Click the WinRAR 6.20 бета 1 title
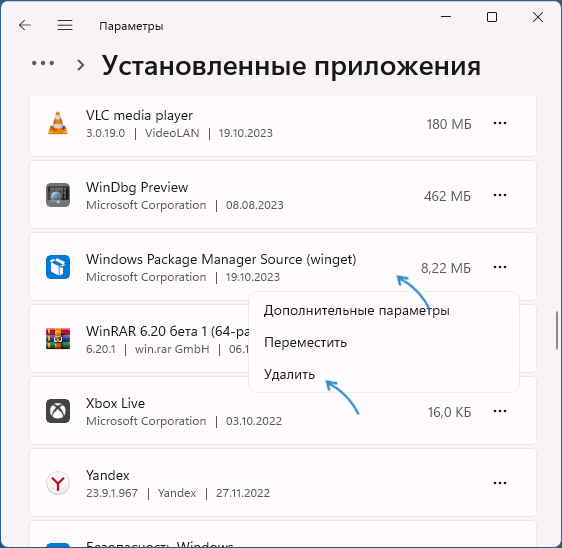The width and height of the screenshot is (562, 548). pyautogui.click(x=167, y=332)
